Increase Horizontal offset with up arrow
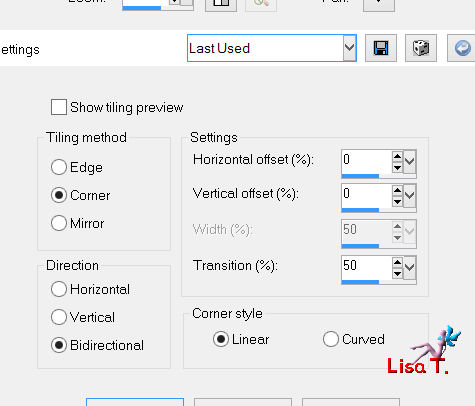The height and width of the screenshot is (406, 475). [397, 156]
